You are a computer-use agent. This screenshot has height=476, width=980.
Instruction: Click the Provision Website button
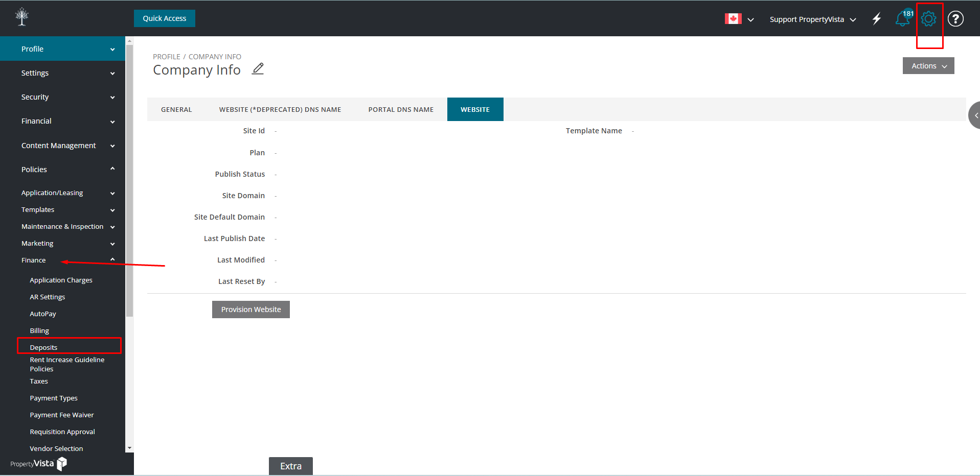(251, 310)
